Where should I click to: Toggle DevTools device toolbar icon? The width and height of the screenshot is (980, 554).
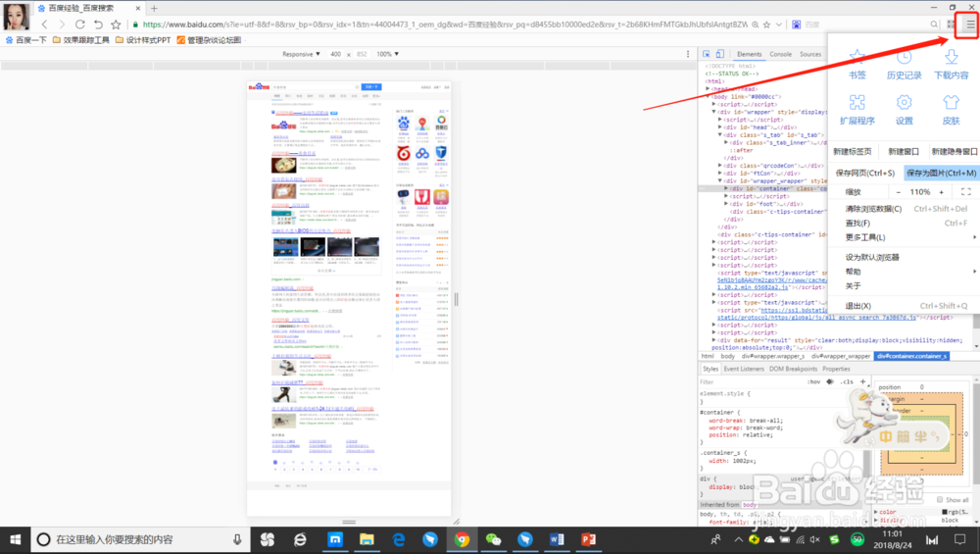(719, 54)
